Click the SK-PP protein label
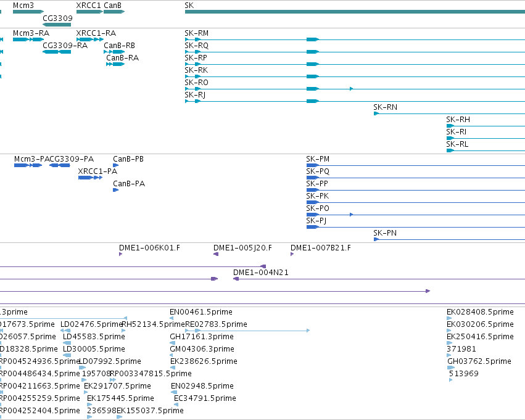This screenshot has width=525, height=420. pyautogui.click(x=317, y=184)
